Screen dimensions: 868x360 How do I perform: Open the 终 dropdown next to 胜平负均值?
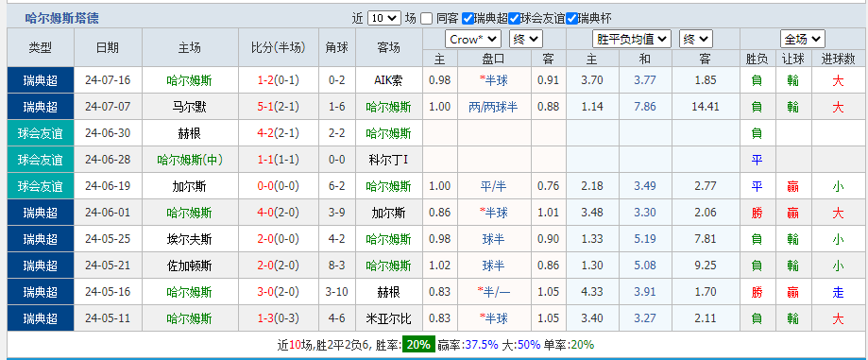696,40
